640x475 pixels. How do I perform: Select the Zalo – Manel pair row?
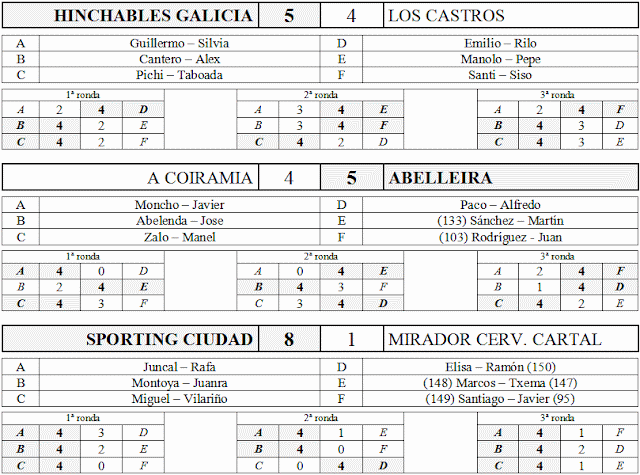pos(179,237)
